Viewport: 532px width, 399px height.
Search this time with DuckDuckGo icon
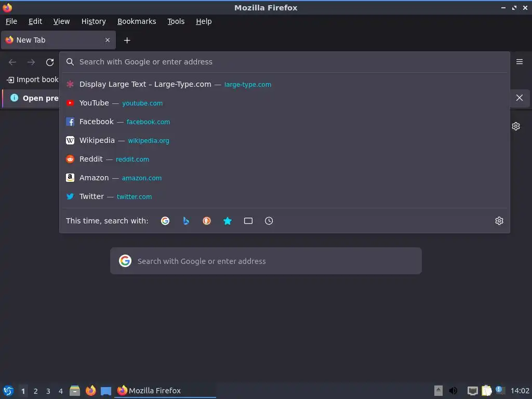[x=207, y=221]
